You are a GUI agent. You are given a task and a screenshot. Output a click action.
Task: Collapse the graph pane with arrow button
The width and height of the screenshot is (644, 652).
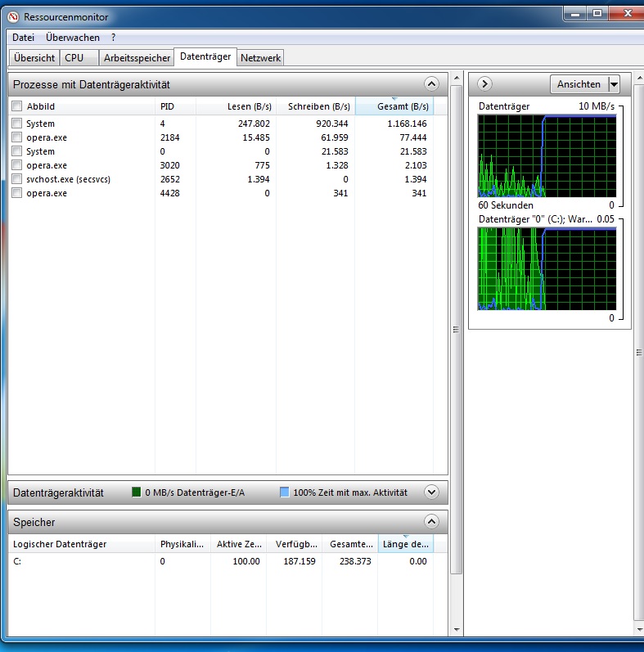pos(484,84)
